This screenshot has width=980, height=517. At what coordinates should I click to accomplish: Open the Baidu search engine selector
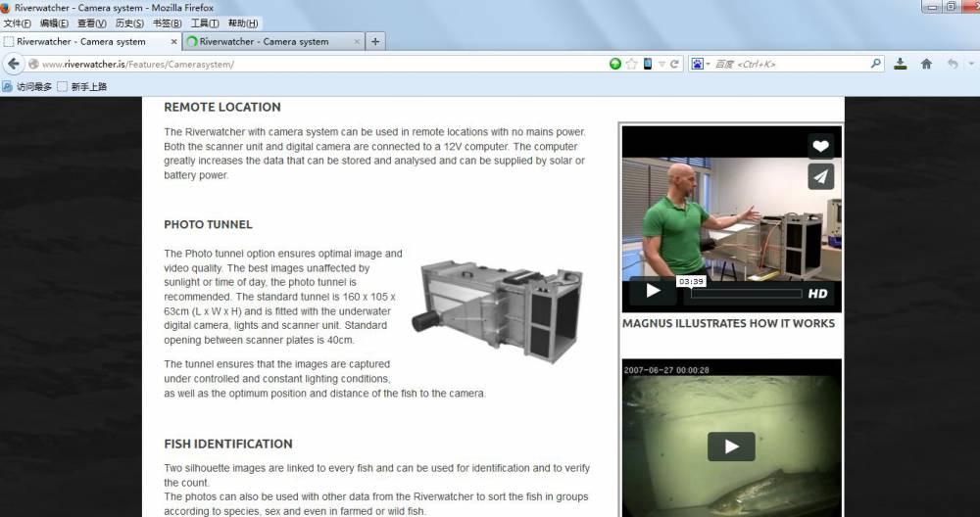tap(700, 64)
